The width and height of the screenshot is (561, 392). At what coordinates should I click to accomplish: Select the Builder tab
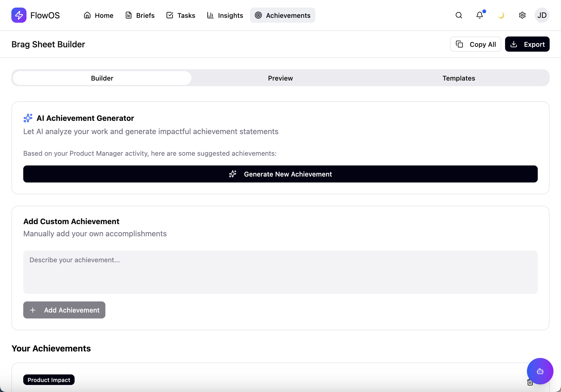click(102, 78)
